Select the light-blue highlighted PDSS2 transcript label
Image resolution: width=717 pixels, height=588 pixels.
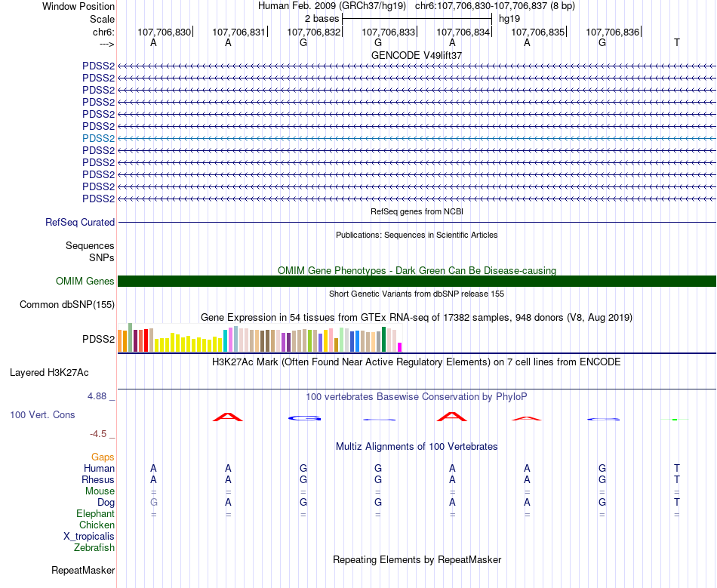click(98, 138)
